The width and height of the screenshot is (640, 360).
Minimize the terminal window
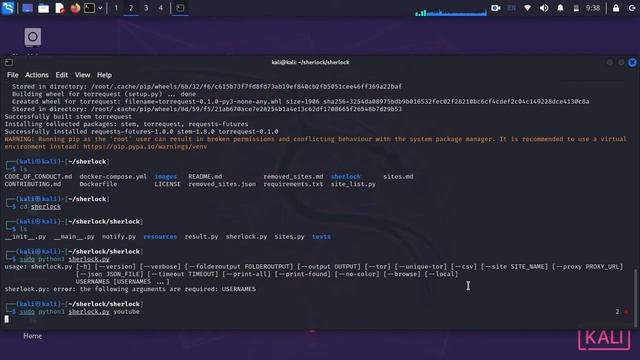(609, 62)
